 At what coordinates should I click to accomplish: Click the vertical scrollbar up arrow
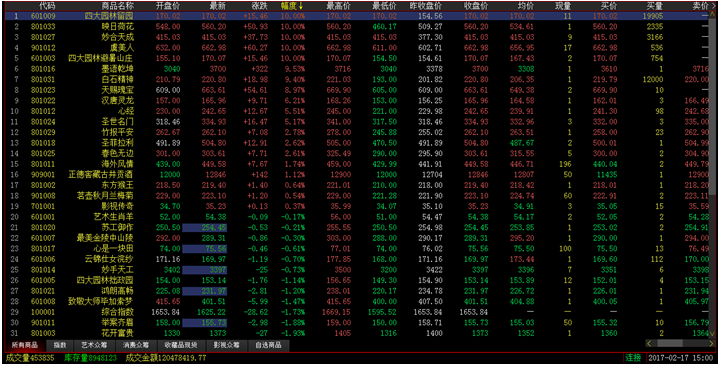pos(712,15)
